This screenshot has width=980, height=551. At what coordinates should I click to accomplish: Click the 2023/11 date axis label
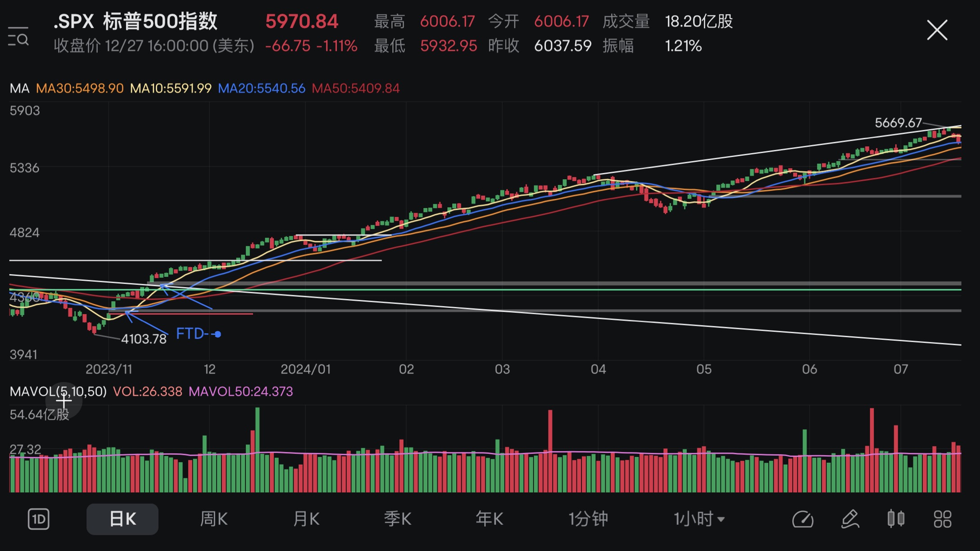tap(109, 370)
